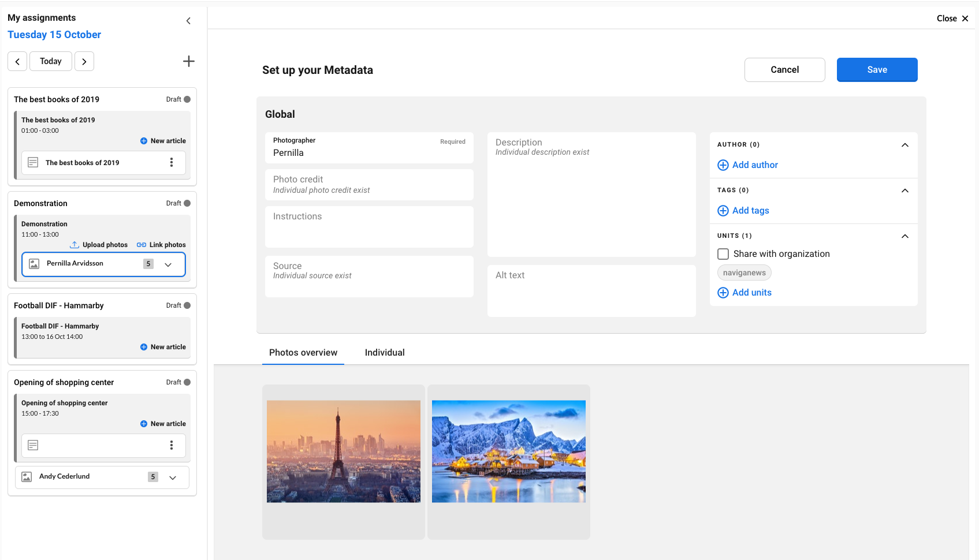
Task: Click photo icon beside Pernilla Arvidsson
Action: pos(34,264)
